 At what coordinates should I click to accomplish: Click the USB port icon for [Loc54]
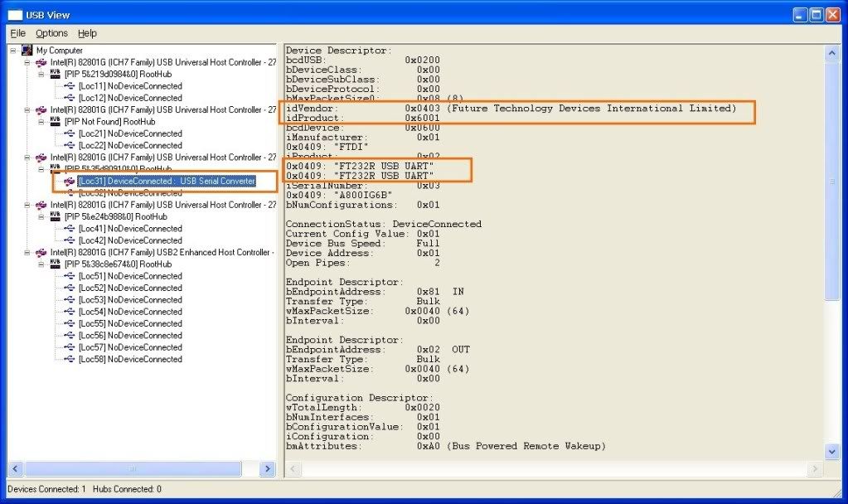coord(70,312)
